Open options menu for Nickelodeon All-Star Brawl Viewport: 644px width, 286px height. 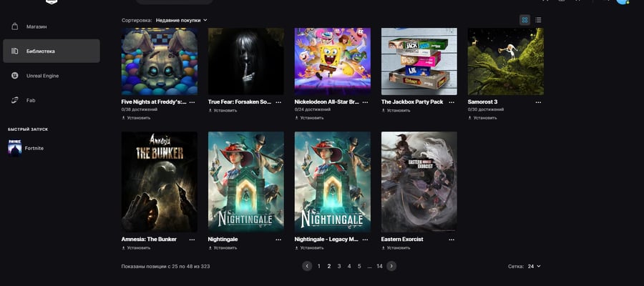tap(365, 102)
